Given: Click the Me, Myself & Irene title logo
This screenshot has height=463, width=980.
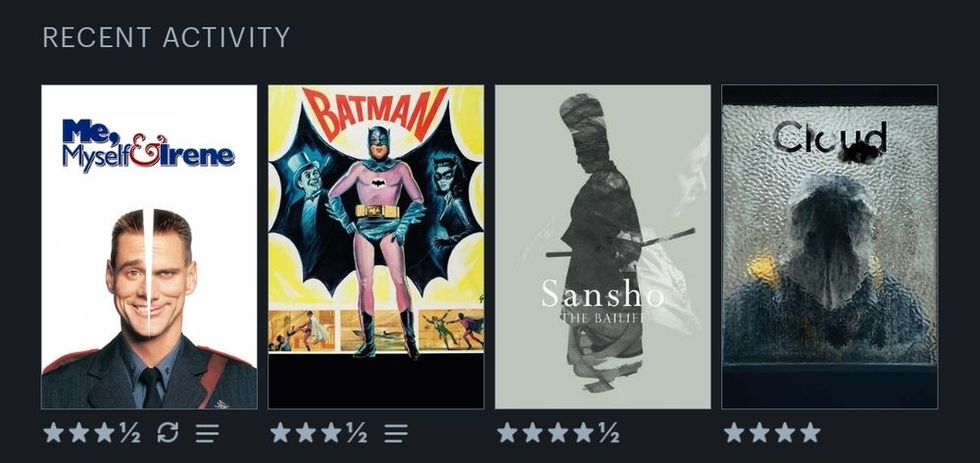Looking at the screenshot, I should point(148,145).
